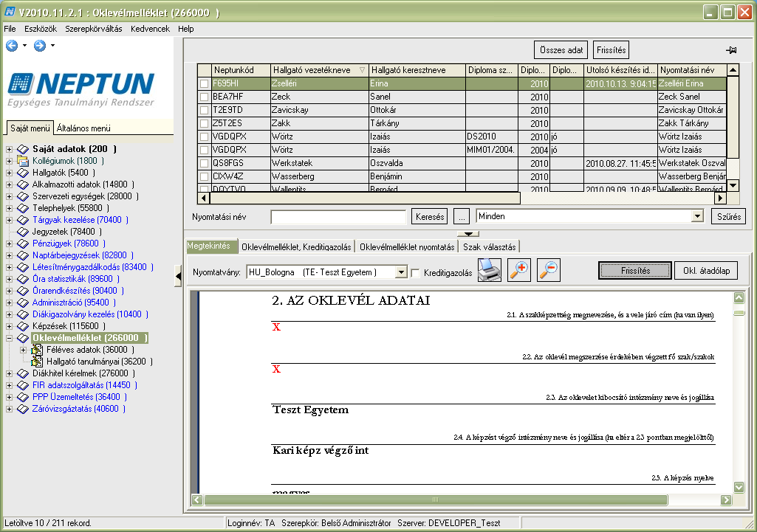Click the Tárgyak kezelése tree icon
This screenshot has height=532, width=757.
click(x=23, y=220)
